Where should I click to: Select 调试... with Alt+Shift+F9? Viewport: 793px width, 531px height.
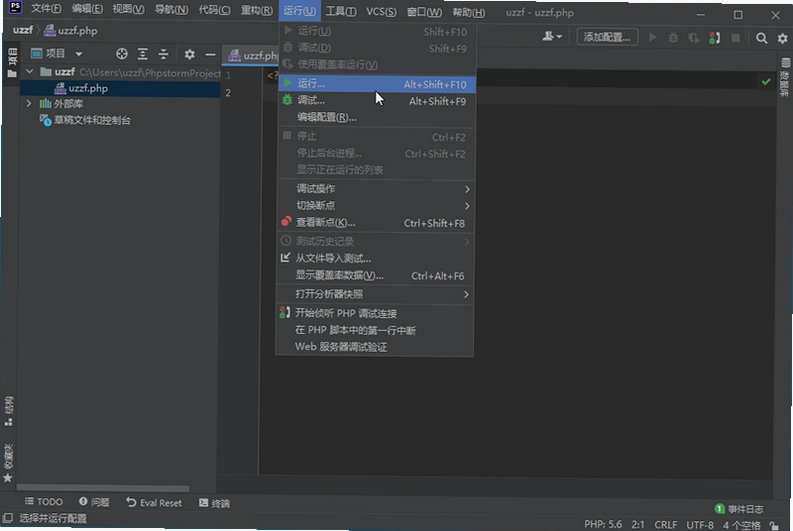[377, 101]
